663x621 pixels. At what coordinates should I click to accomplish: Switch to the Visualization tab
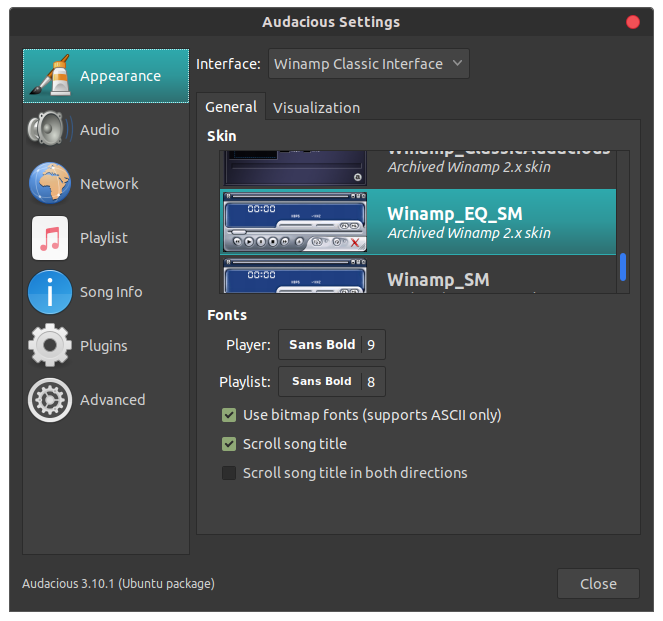coord(316,108)
